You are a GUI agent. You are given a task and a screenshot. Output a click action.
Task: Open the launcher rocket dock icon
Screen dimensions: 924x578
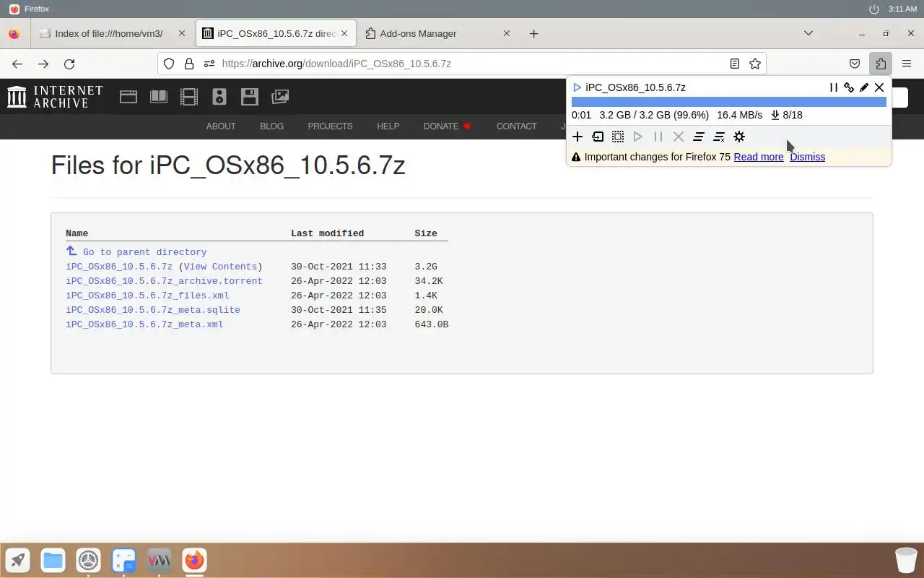click(x=18, y=560)
